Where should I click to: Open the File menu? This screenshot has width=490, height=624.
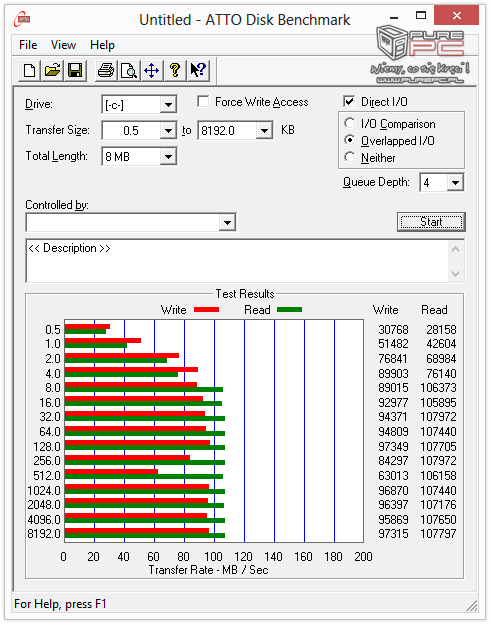point(28,45)
